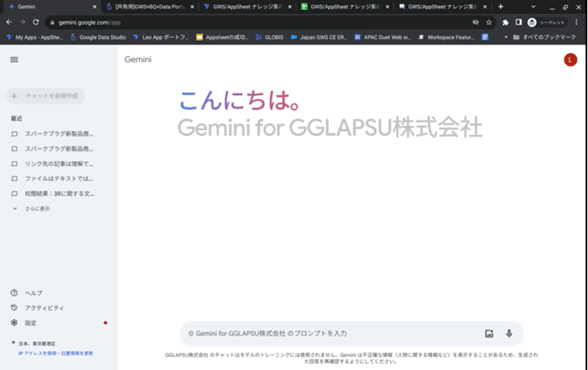The width and height of the screenshot is (588, 370).
Task: Open Appsheetの成功 bookmark
Action: (222, 37)
